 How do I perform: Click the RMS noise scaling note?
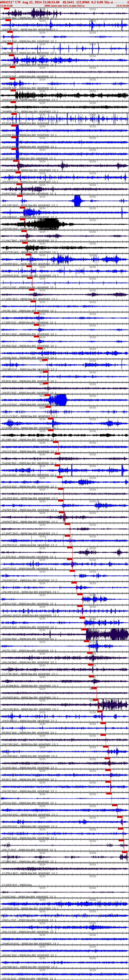coord(65,6)
